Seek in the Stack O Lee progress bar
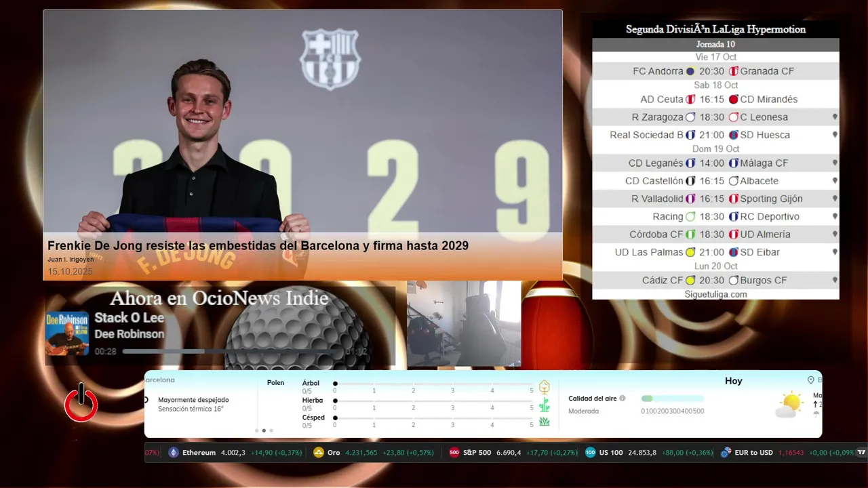 231,352
